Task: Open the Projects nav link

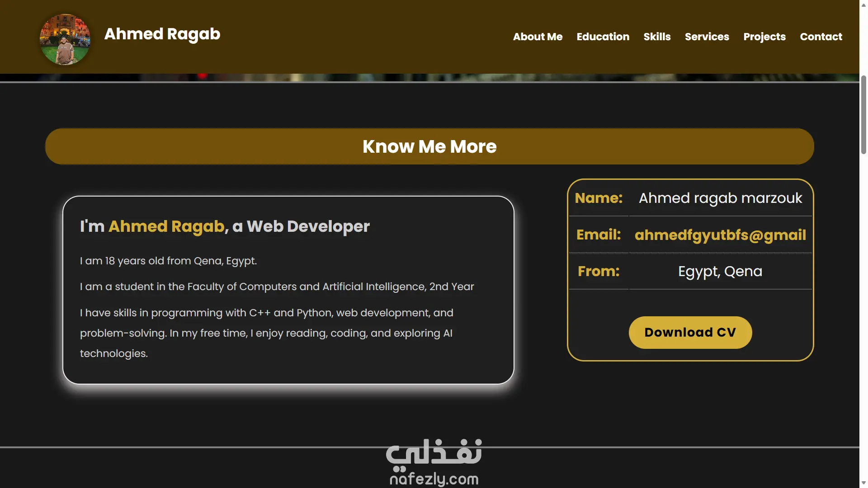Action: pyautogui.click(x=764, y=37)
